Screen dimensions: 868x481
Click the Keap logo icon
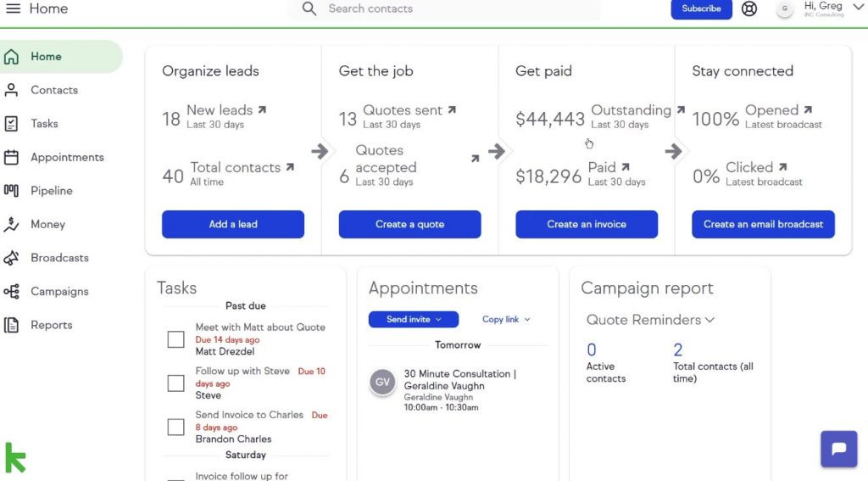[15, 457]
